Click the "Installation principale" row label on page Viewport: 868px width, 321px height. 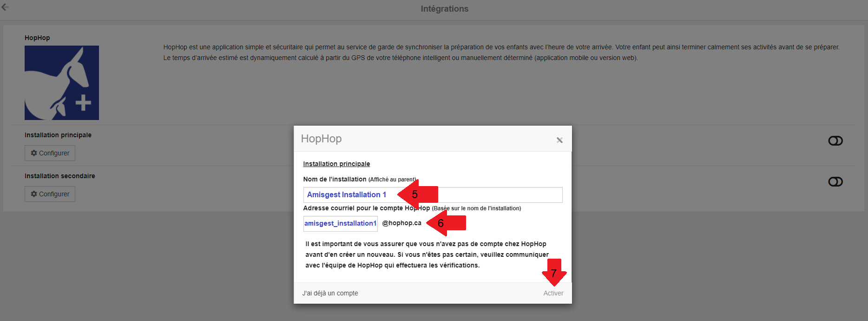pyautogui.click(x=58, y=135)
